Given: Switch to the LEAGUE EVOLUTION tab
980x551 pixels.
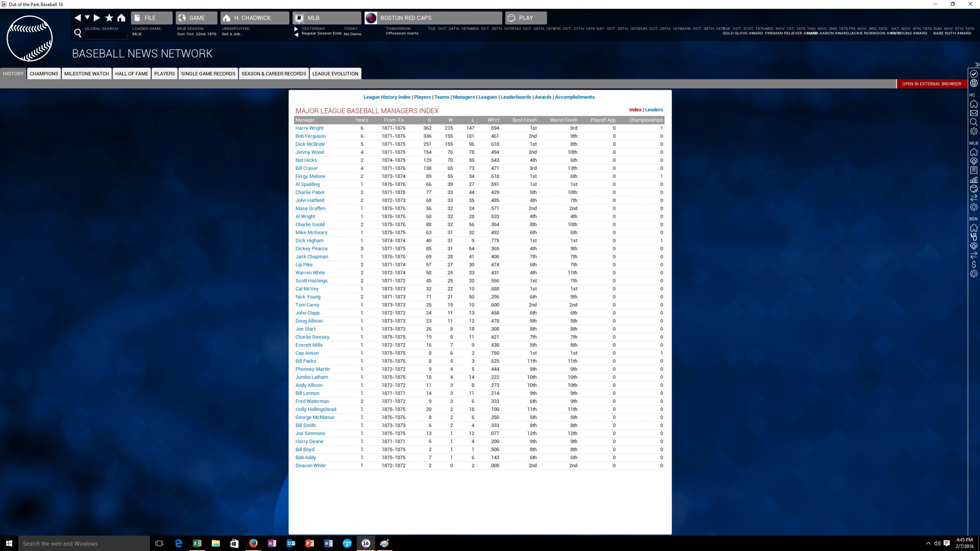Looking at the screenshot, I should pyautogui.click(x=335, y=74).
